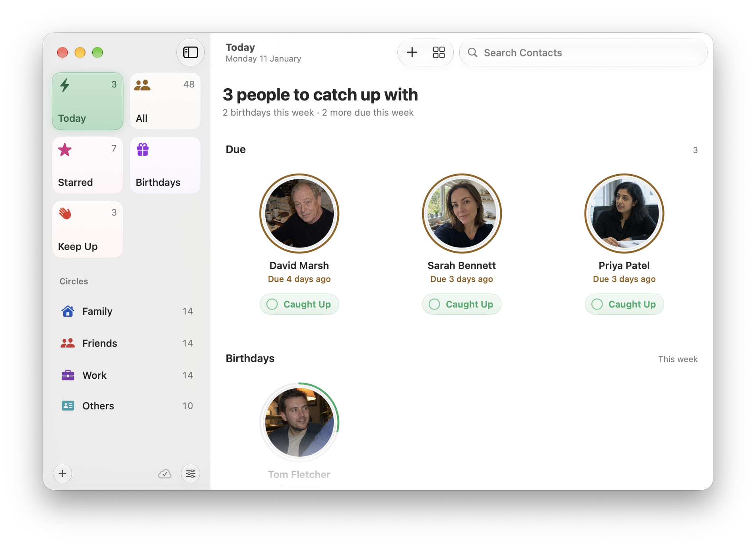Click the magnifier icon in the search field
The width and height of the screenshot is (756, 557).
pos(472,53)
